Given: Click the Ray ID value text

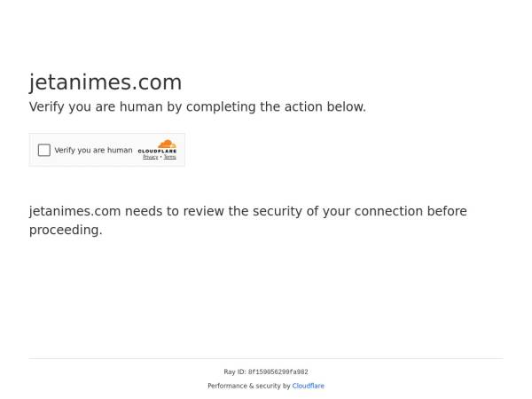Looking at the screenshot, I should tap(278, 372).
